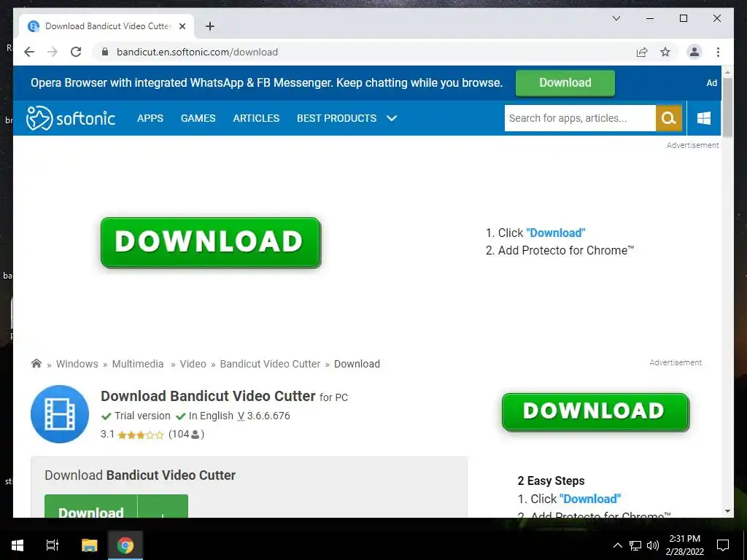Close the Download Bandicut tab

[x=182, y=26]
